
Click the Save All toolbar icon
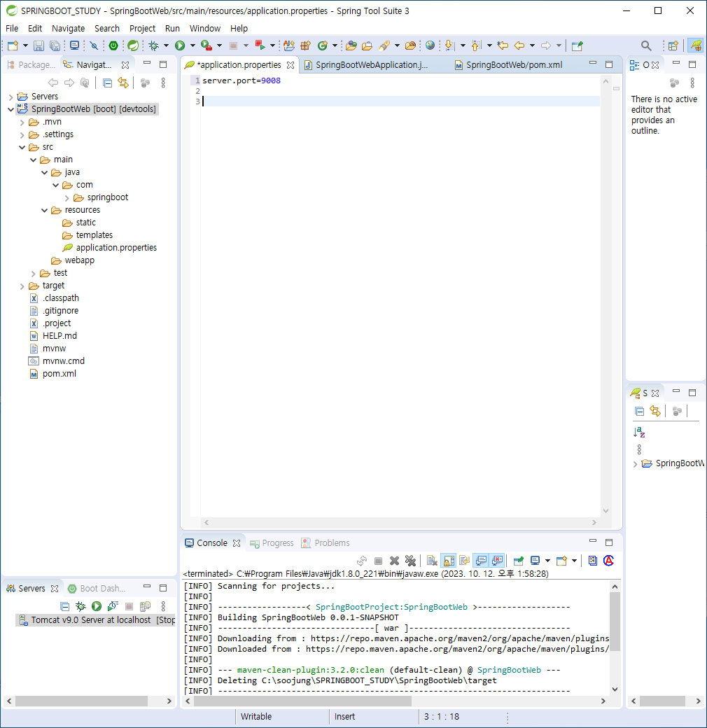pos(55,45)
